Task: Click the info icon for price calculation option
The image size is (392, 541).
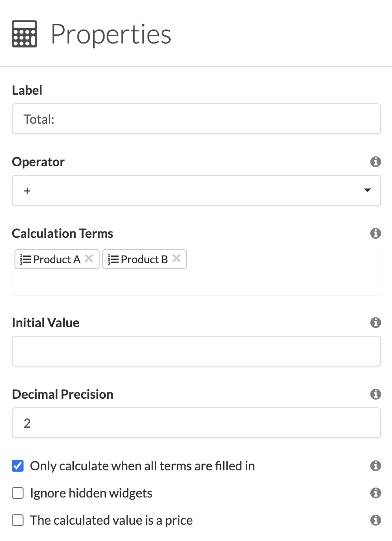Action: coord(375,520)
